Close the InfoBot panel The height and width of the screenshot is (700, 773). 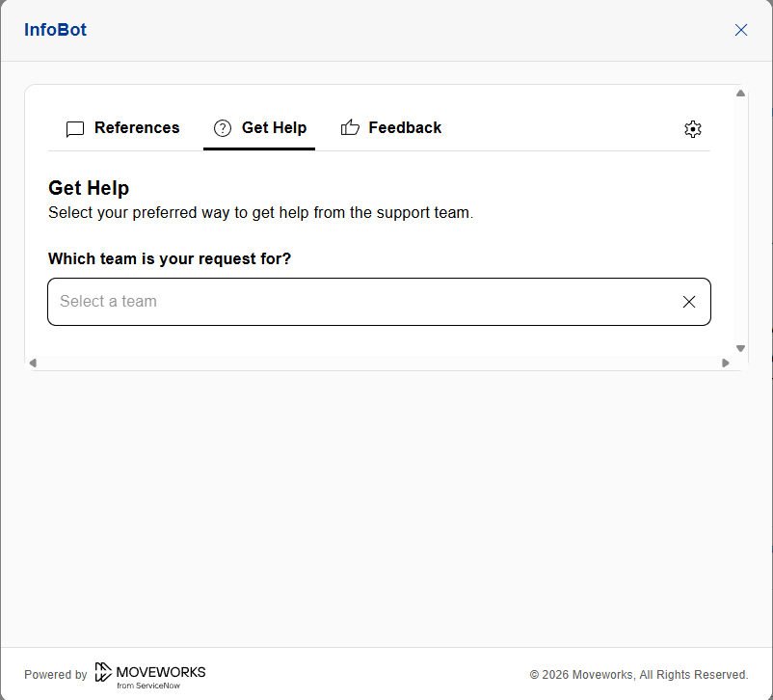741,30
